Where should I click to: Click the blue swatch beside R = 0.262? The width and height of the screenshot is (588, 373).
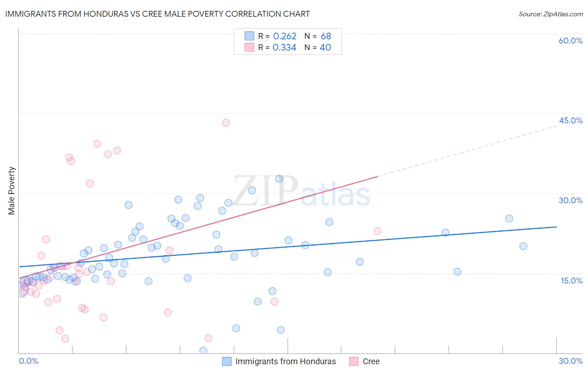point(249,36)
